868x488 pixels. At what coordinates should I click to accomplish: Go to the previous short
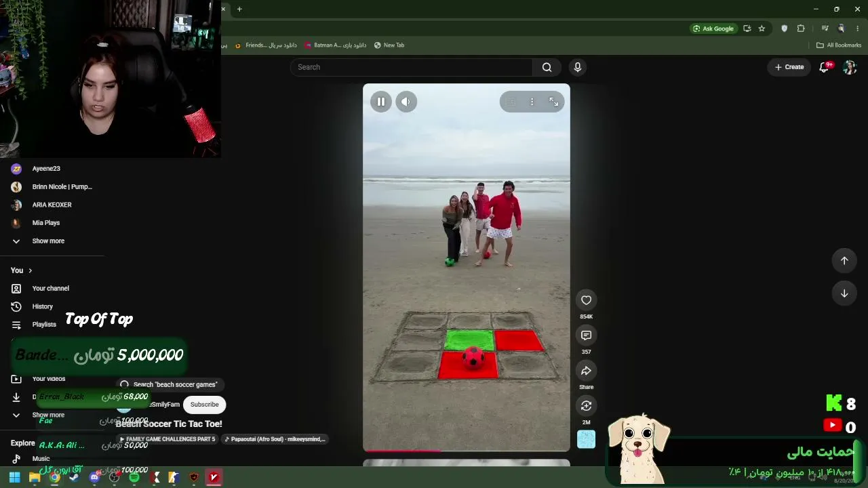click(x=844, y=261)
